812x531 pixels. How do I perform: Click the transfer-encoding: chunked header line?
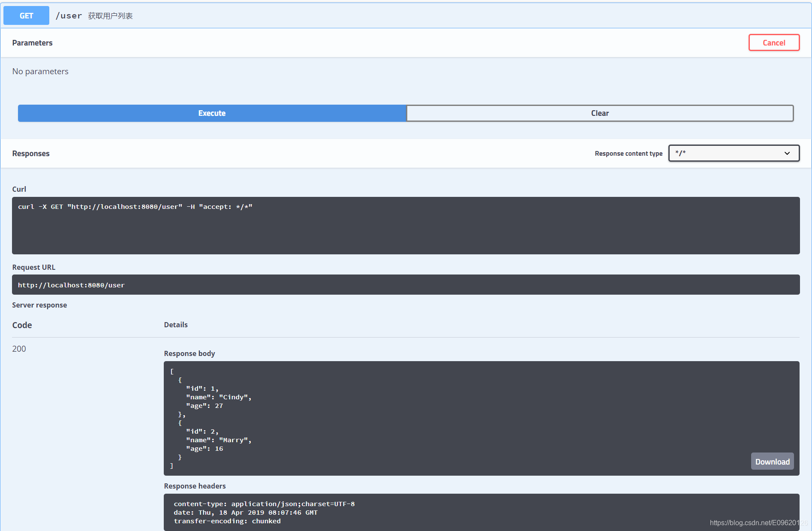click(227, 521)
